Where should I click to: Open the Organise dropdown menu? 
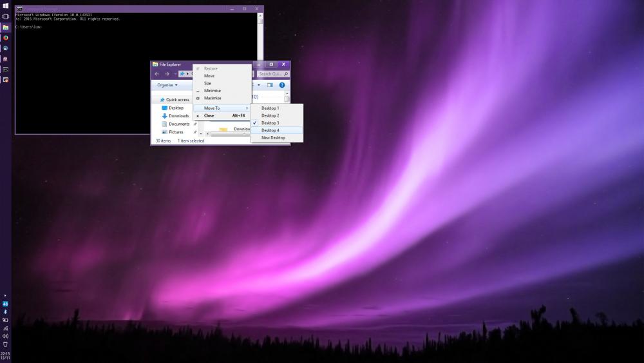coord(167,85)
